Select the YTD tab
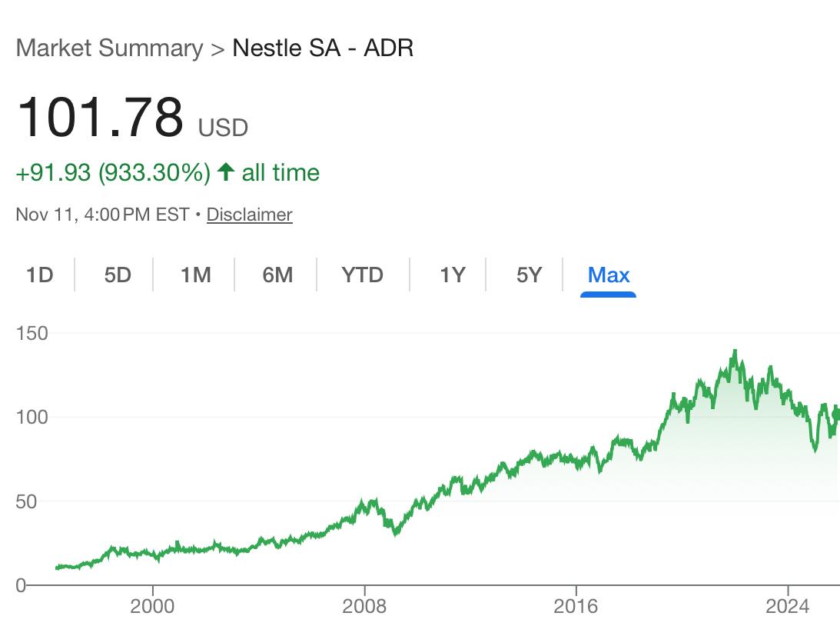The width and height of the screenshot is (840, 626). [x=362, y=275]
